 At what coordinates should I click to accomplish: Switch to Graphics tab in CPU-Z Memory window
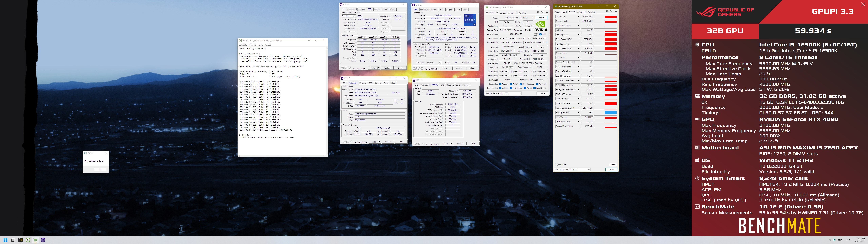point(450,85)
